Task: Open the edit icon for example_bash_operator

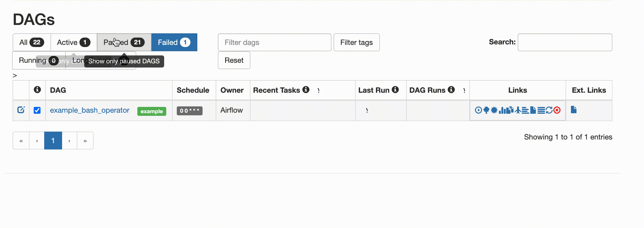Action: click(x=21, y=110)
